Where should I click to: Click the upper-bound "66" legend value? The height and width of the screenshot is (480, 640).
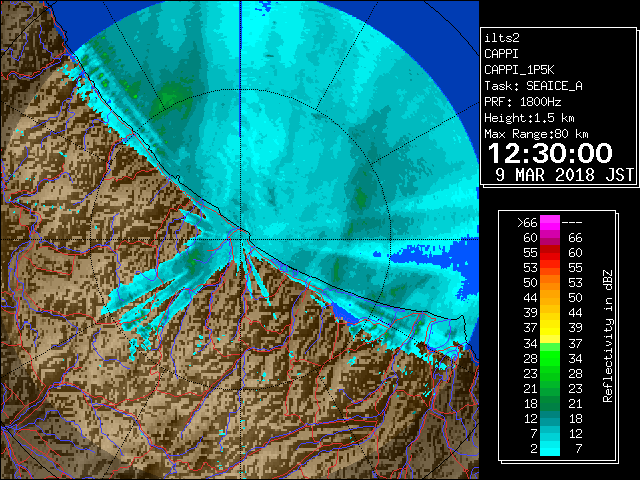point(575,238)
